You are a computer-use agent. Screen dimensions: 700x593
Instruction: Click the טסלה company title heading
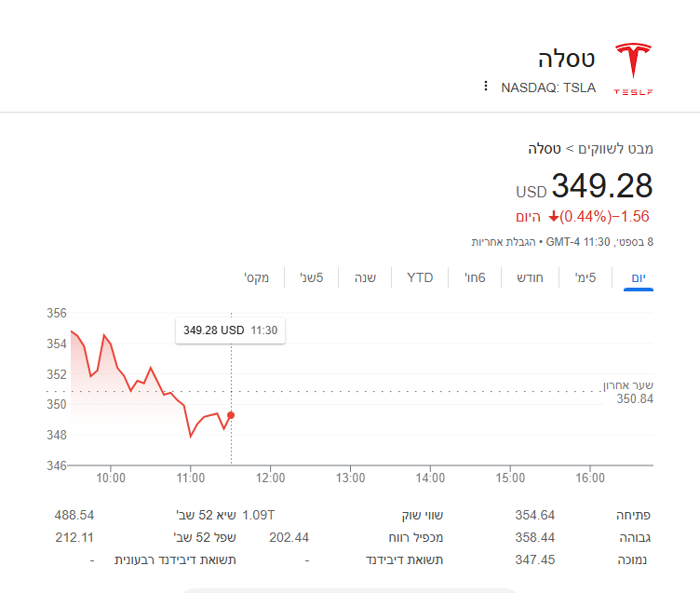566,59
